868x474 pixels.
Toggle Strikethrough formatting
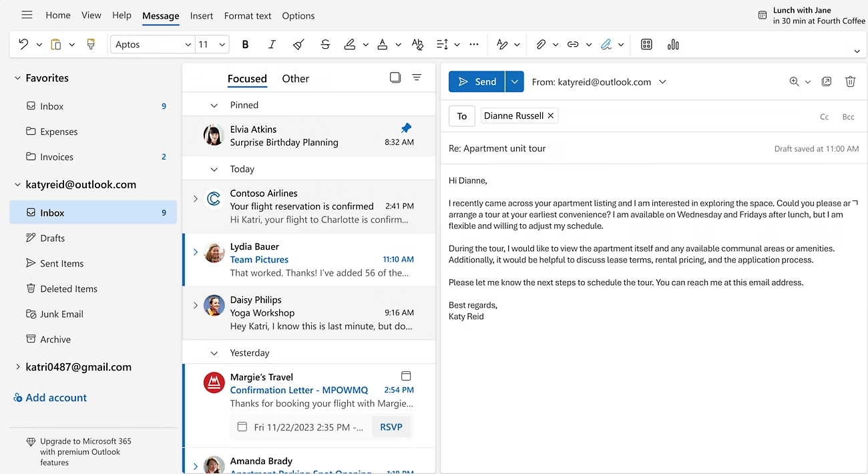(x=325, y=44)
